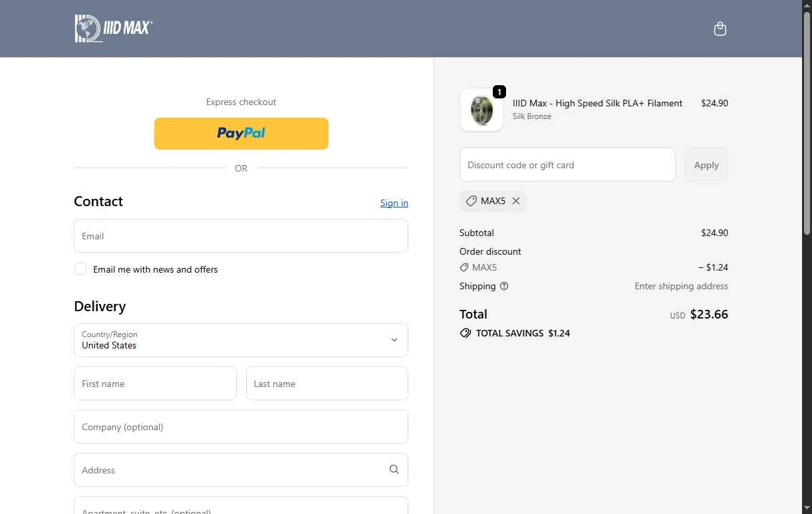Viewport: 812px width, 514px height.
Task: Click the tag icon beside Order discount MAX5
Action: click(464, 267)
